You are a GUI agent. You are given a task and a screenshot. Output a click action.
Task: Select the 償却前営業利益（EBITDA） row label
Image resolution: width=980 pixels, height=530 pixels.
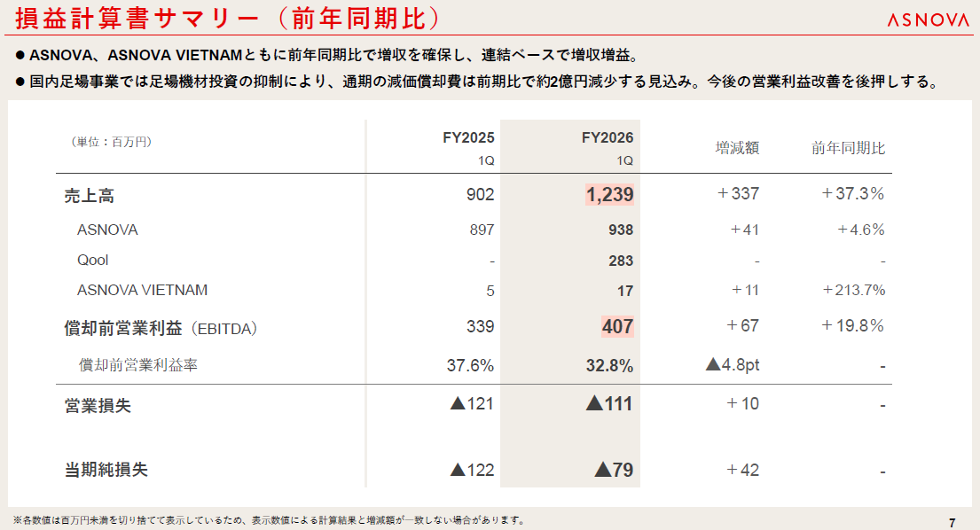[161, 328]
